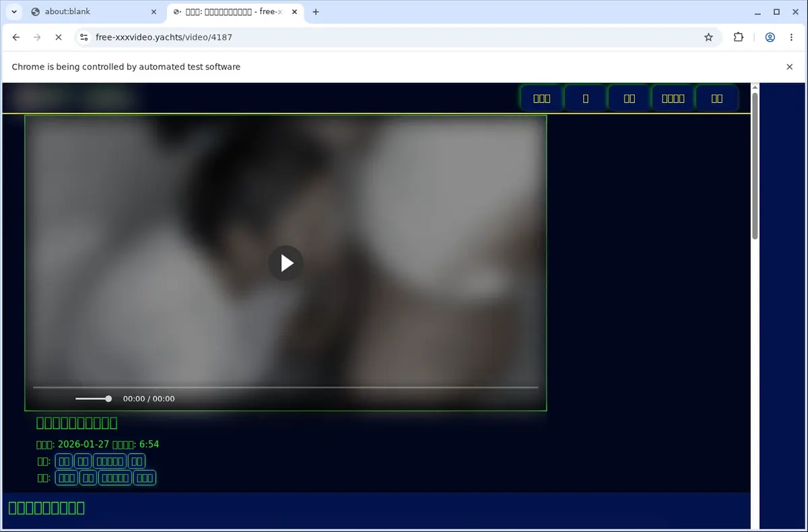Viewport: 808px width, 532px height.
Task: Open the four-character nav button
Action: pos(673,98)
